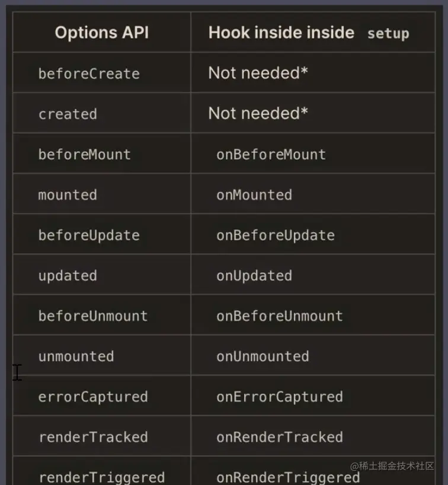Select the onMounted hook text
This screenshot has width=448, height=485.
tap(254, 194)
